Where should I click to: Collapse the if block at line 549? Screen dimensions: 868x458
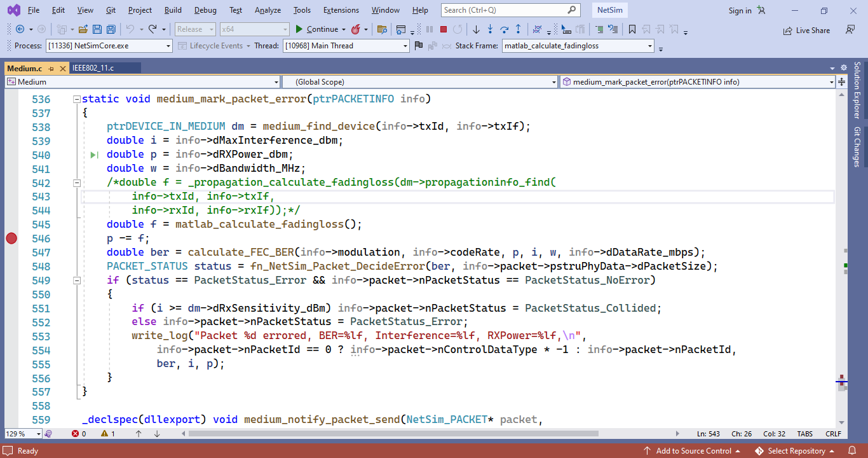[77, 281]
